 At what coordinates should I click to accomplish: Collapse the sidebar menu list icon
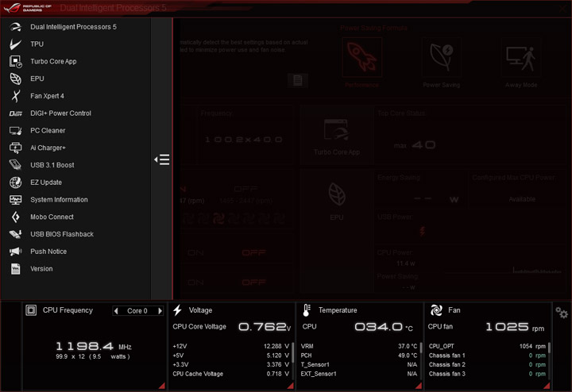click(x=161, y=159)
